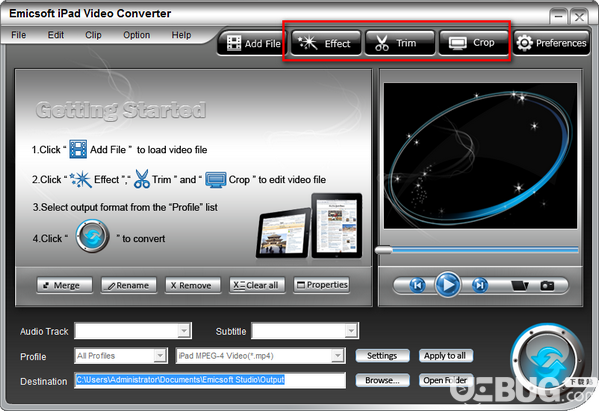
Task: Click the "to convert" text
Action: tap(144, 239)
